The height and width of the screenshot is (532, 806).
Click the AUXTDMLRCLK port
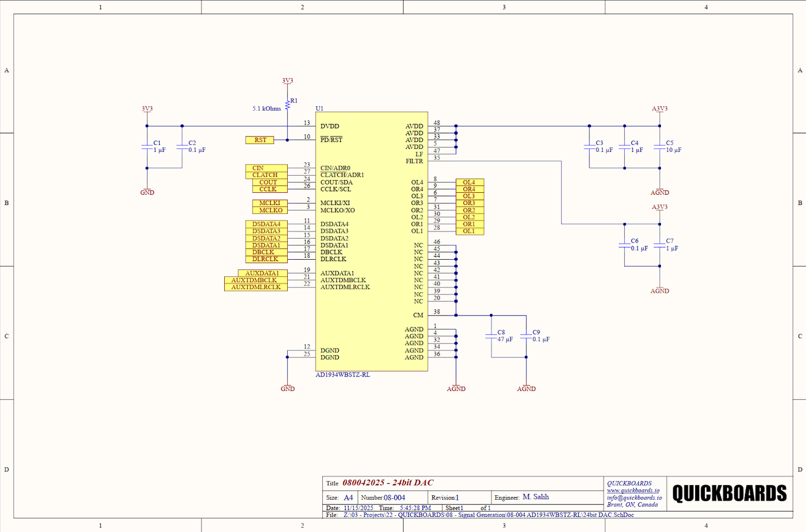(x=255, y=287)
